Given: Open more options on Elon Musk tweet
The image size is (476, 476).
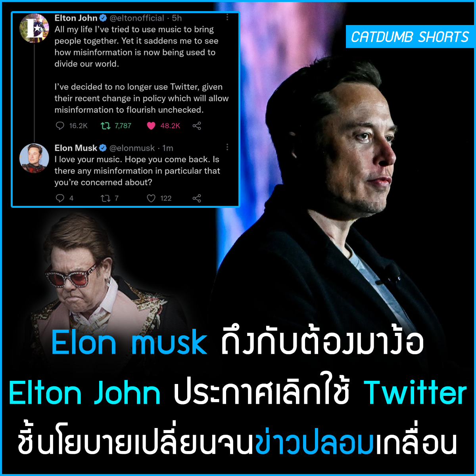Looking at the screenshot, I should pyautogui.click(x=227, y=147).
